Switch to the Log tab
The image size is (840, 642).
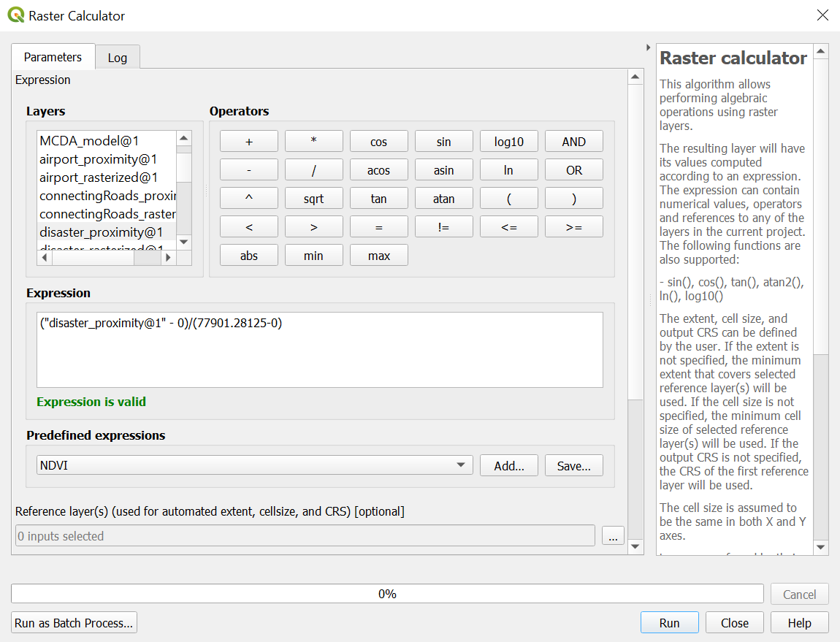(x=117, y=58)
